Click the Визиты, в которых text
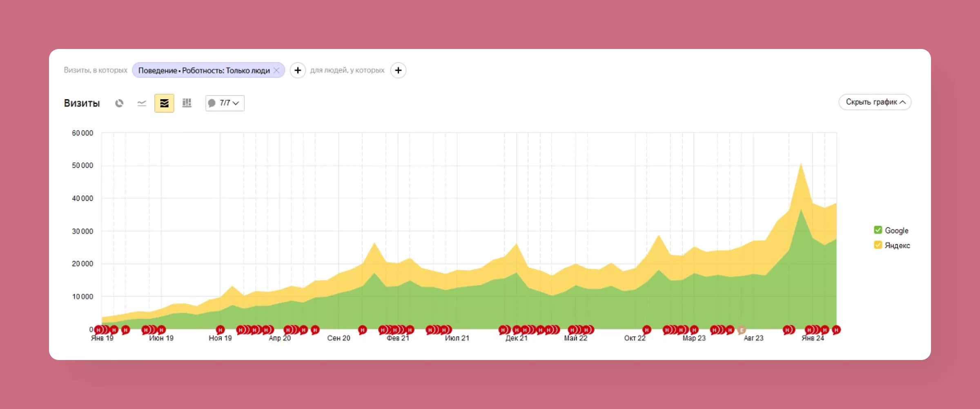 click(96, 70)
